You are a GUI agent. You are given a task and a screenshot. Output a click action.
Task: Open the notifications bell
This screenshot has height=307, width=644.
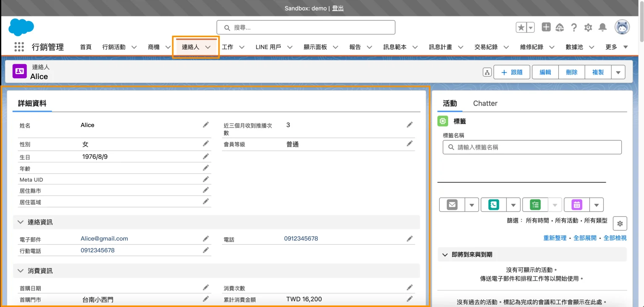(x=602, y=27)
